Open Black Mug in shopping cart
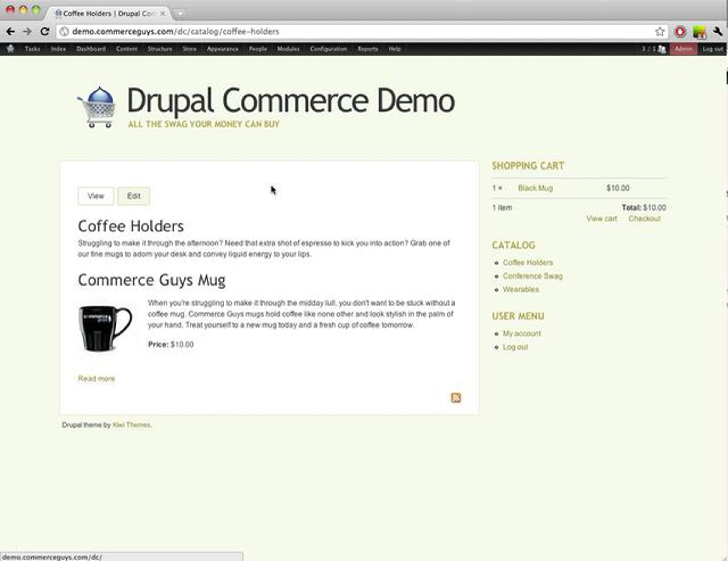Screen dimensions: 728x561 pos(535,188)
